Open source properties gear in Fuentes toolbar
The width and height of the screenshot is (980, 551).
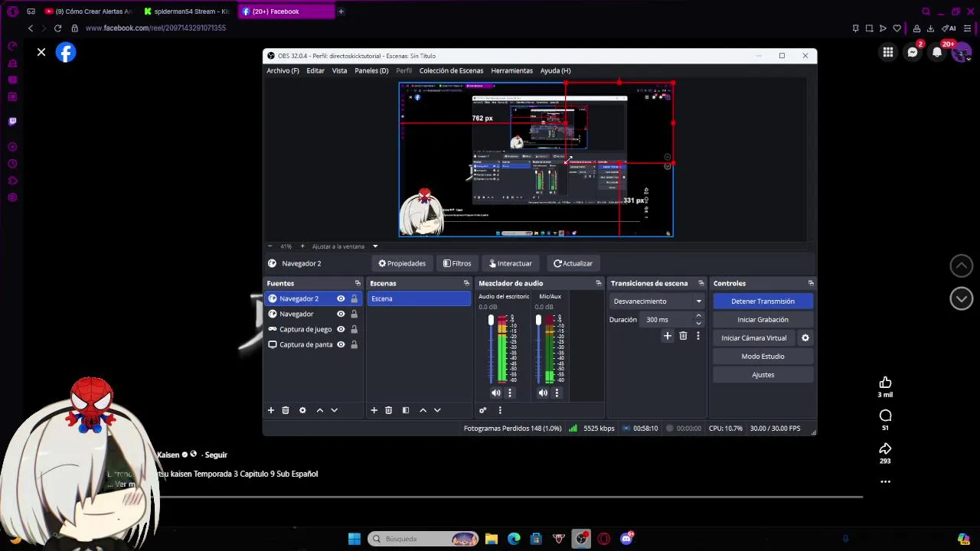pyautogui.click(x=302, y=410)
